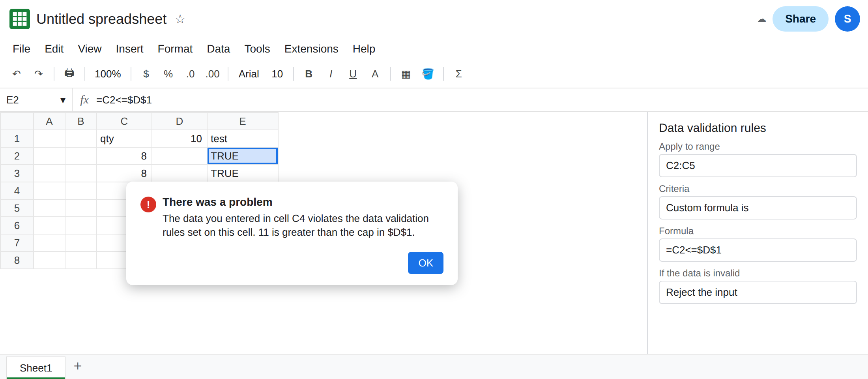Open the File menu
This screenshot has height=379, width=868.
pyautogui.click(x=21, y=49)
